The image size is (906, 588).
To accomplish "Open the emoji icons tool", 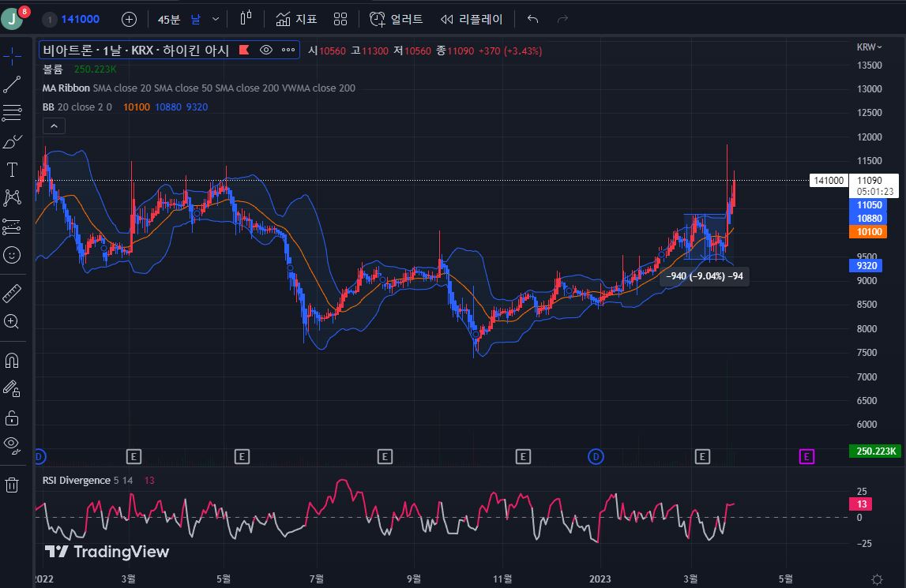I will point(12,255).
